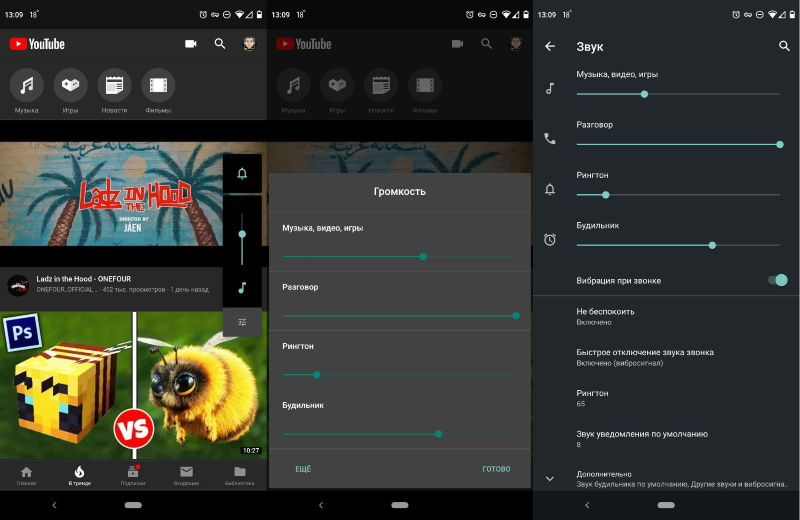Tap the media note icon in volume panel

[x=242, y=287]
